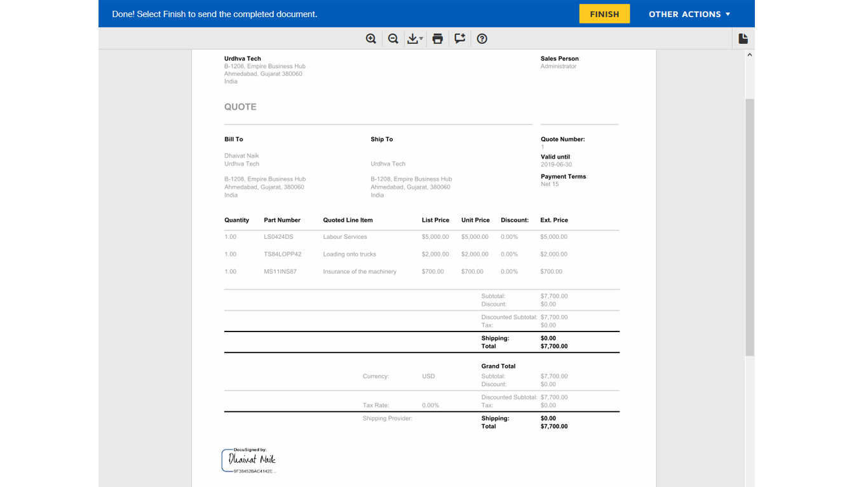
Task: Click the List Price column header
Action: 435,220
